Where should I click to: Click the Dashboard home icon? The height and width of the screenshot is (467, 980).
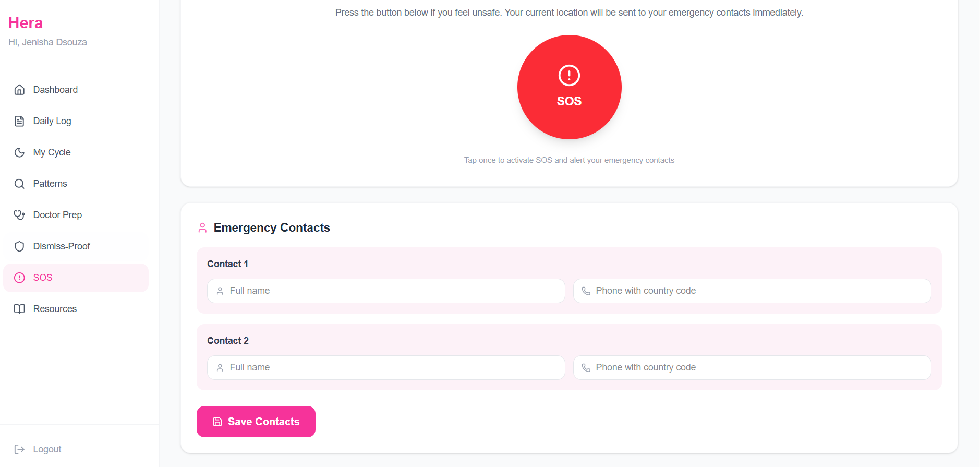[19, 90]
